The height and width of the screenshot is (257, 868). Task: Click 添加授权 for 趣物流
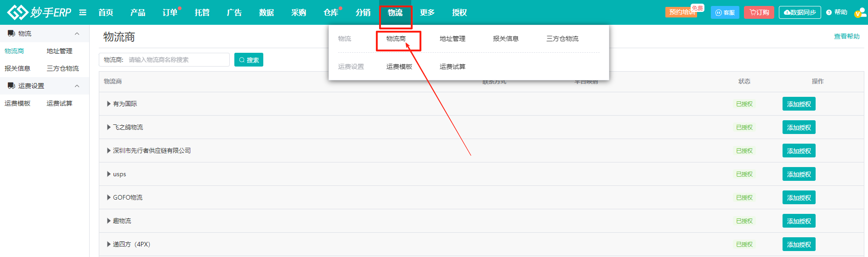[799, 221]
